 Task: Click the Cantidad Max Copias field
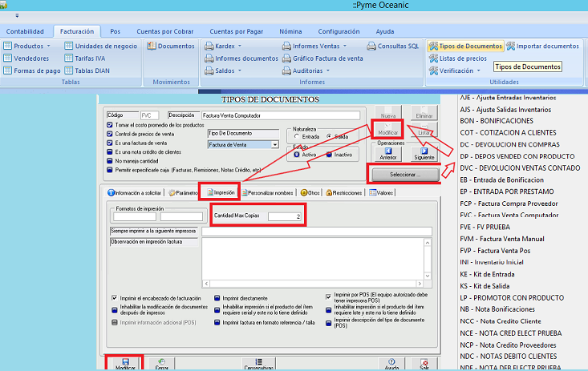(285, 216)
